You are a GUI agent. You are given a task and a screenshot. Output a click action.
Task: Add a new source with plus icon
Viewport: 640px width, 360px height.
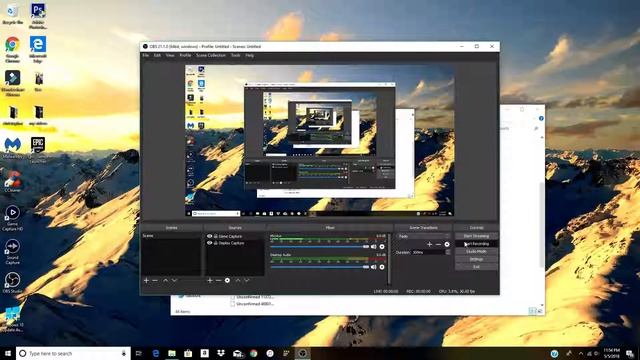(210, 280)
